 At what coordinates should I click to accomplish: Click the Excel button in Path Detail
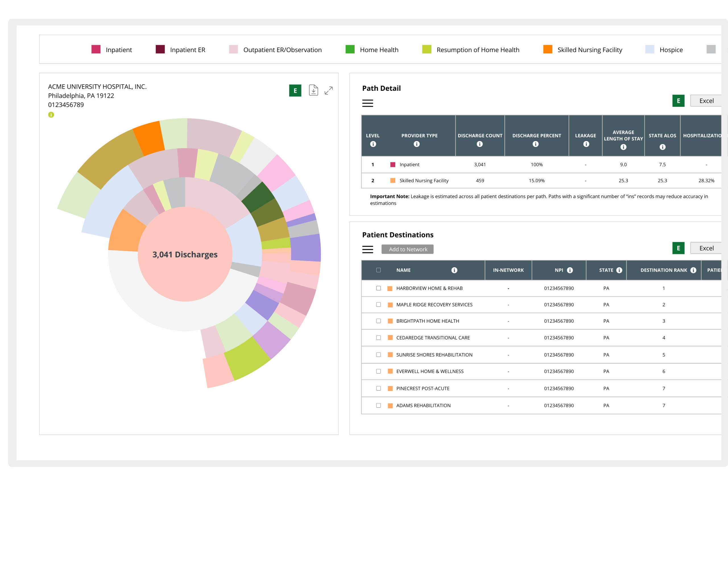pyautogui.click(x=706, y=101)
